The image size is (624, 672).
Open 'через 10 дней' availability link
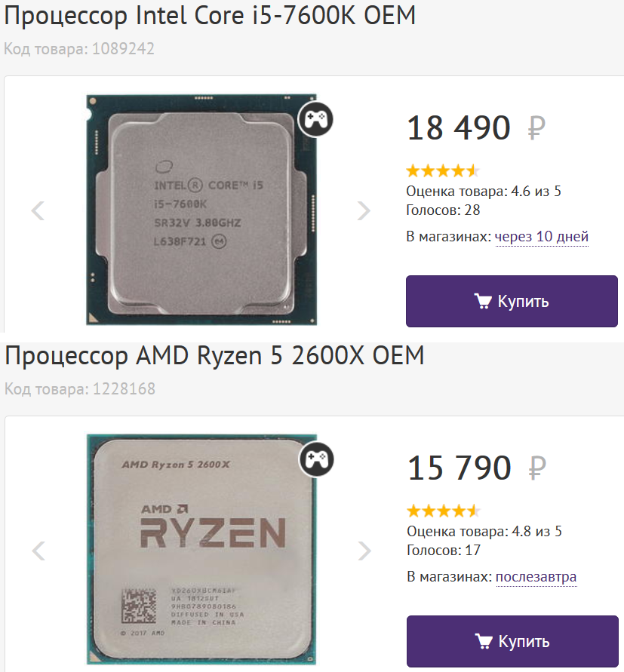click(541, 237)
